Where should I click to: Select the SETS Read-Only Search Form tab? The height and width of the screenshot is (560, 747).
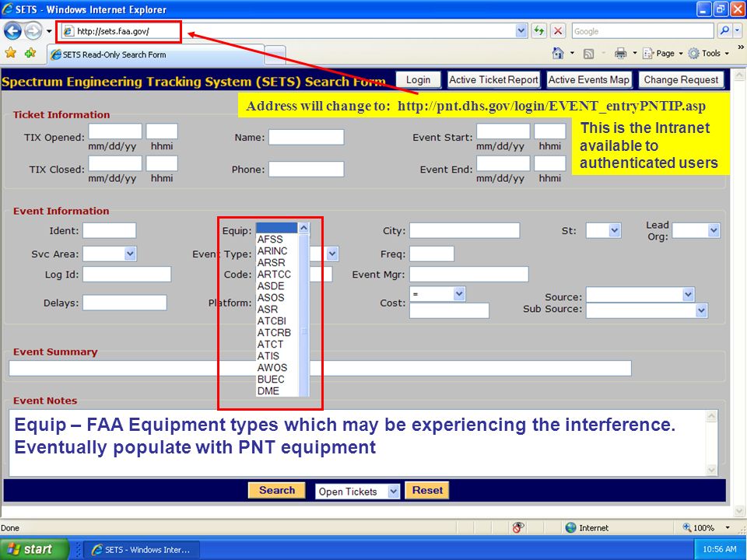pyautogui.click(x=156, y=54)
